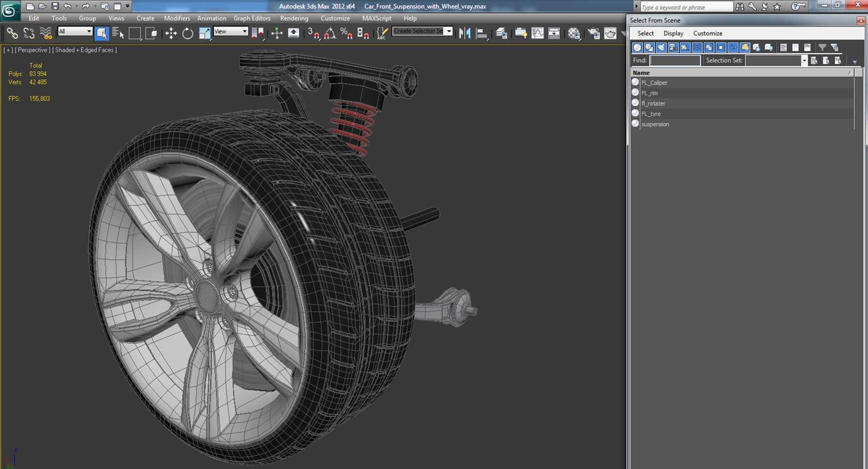Toggle 3D Snaps in main toolbar
The height and width of the screenshot is (469, 868).
pyautogui.click(x=313, y=33)
